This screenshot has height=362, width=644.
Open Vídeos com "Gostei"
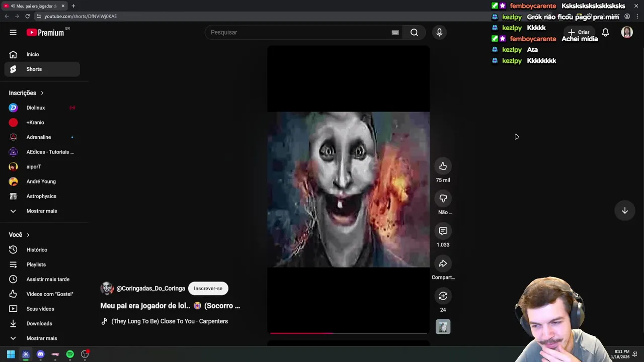point(42,294)
